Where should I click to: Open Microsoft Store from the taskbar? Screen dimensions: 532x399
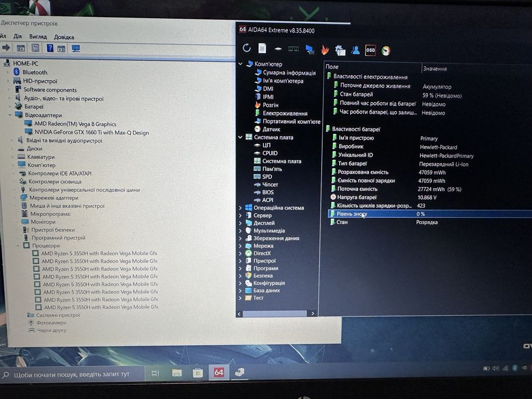(197, 373)
